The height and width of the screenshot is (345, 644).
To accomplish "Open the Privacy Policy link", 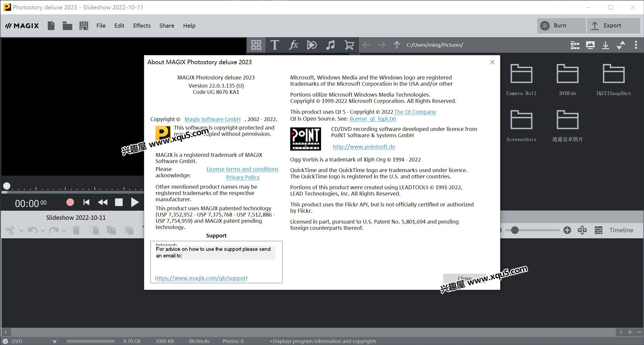I will [x=243, y=177].
